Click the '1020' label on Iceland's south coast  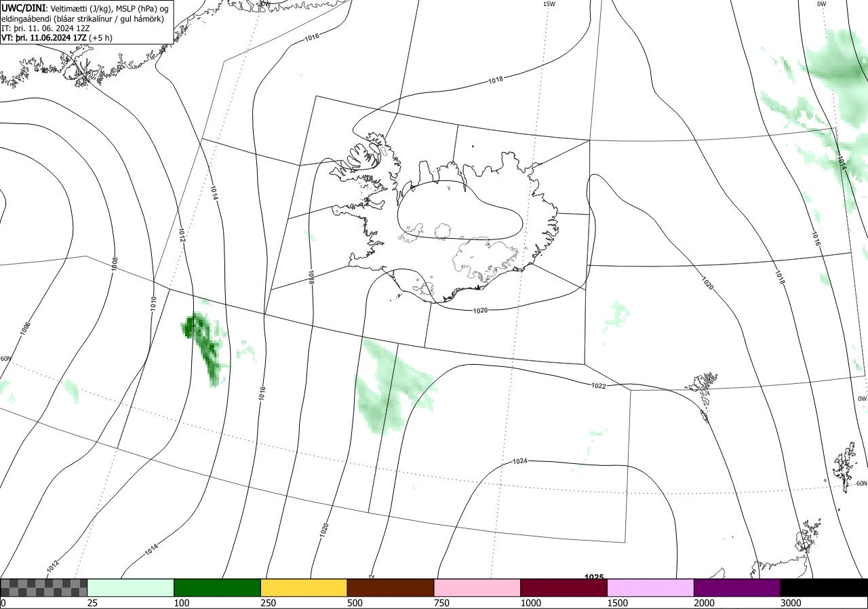(480, 310)
